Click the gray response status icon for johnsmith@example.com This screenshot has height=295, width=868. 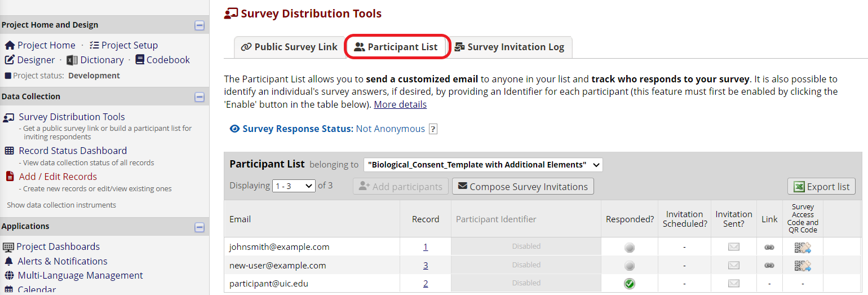tap(630, 247)
